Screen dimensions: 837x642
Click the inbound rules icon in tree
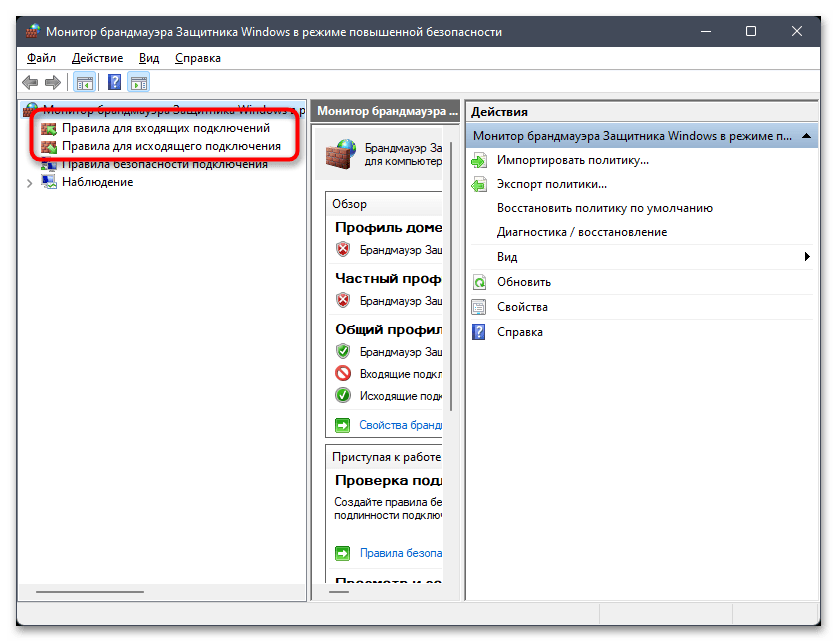click(x=49, y=129)
